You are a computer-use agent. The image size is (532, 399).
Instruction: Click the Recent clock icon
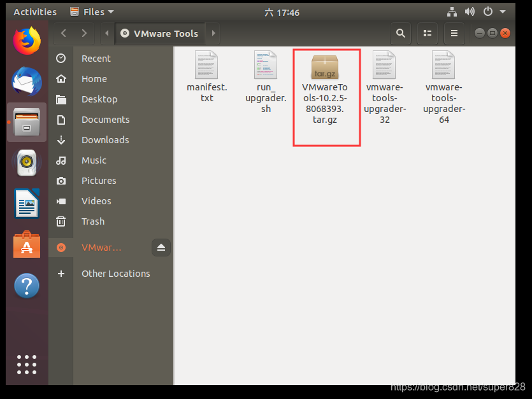click(61, 59)
